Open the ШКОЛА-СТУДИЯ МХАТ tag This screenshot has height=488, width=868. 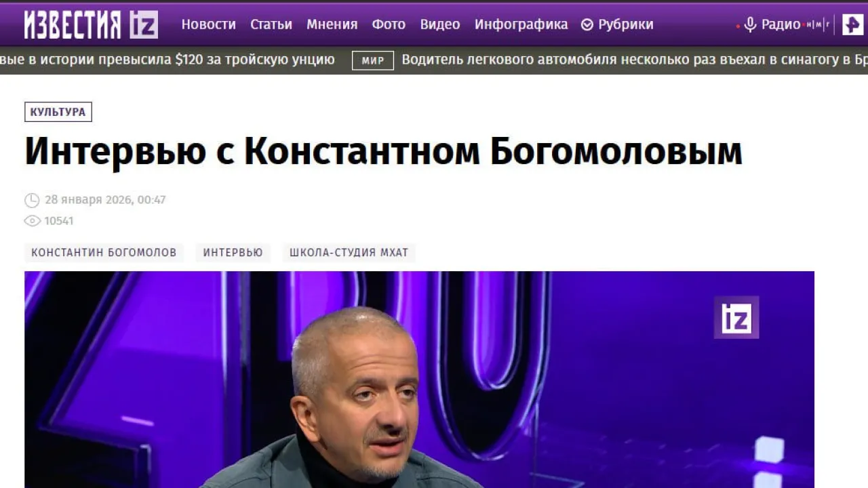pyautogui.click(x=349, y=253)
